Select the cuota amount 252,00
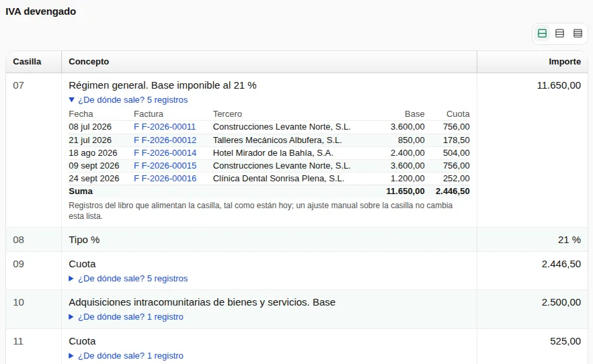 pyautogui.click(x=457, y=179)
